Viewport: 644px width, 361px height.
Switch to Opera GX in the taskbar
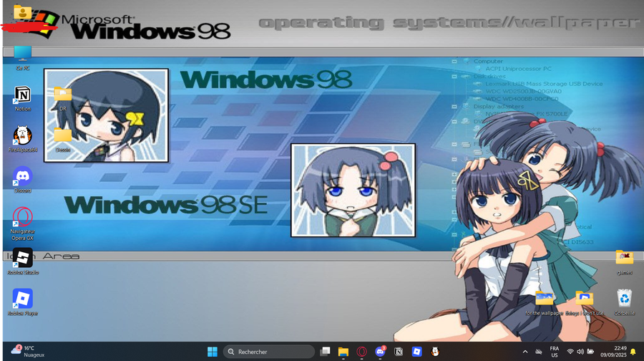coord(362,352)
